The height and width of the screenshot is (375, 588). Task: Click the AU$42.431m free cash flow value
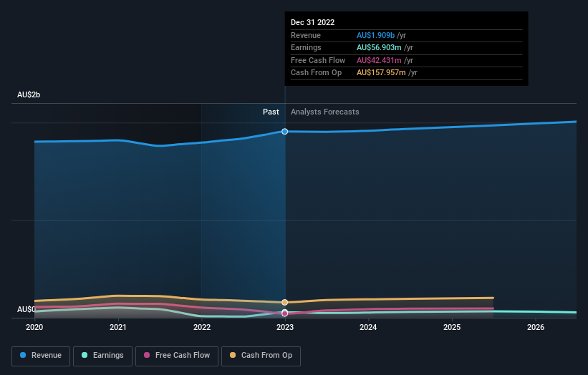pyautogui.click(x=379, y=60)
